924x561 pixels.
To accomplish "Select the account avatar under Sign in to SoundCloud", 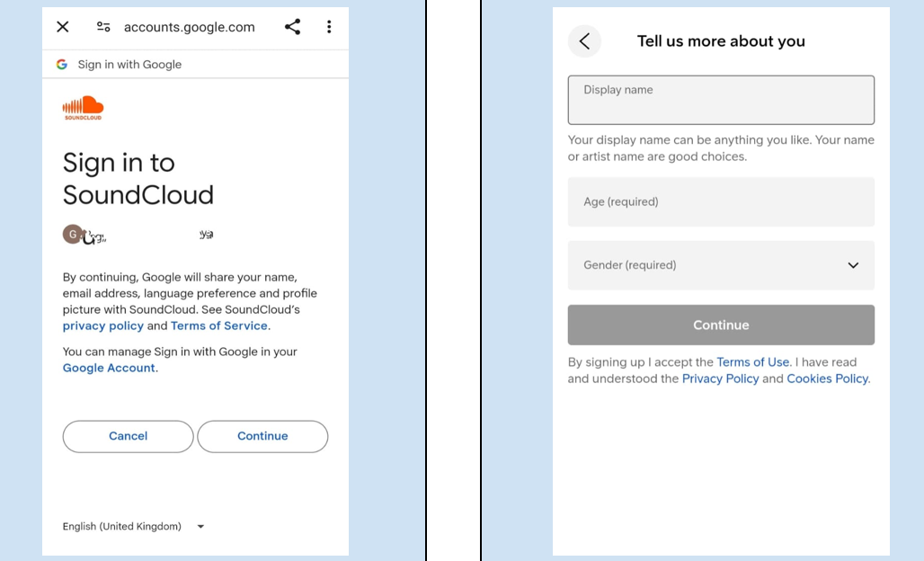I will tap(73, 235).
